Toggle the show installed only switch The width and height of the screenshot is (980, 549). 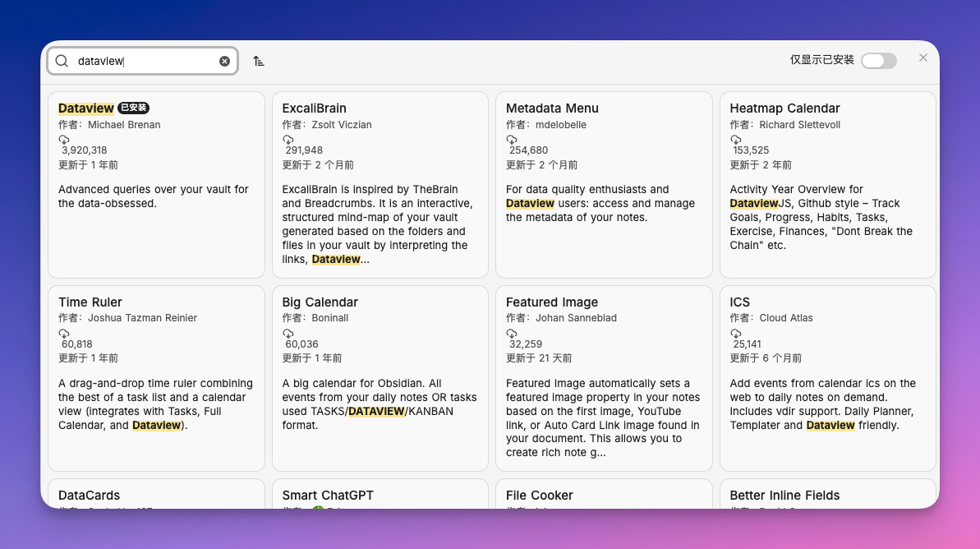click(x=878, y=61)
